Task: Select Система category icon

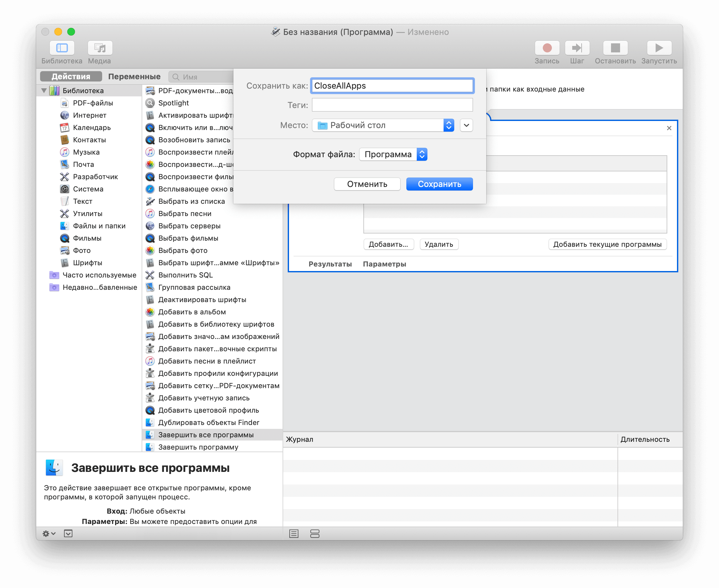Action: 64,189
